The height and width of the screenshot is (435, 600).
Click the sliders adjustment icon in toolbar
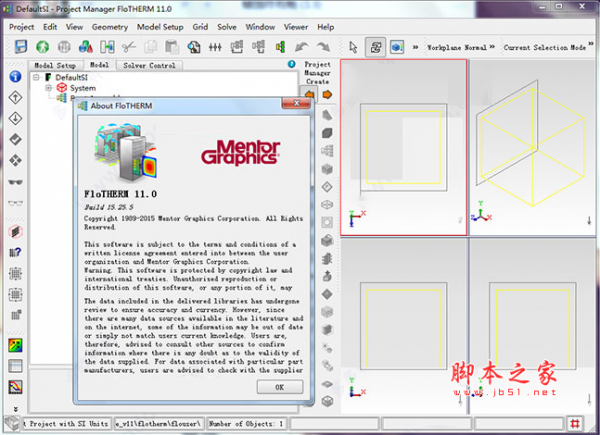[215, 47]
